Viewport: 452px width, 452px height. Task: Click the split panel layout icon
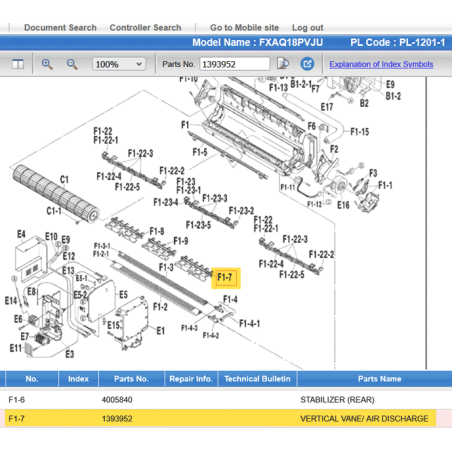[18, 64]
